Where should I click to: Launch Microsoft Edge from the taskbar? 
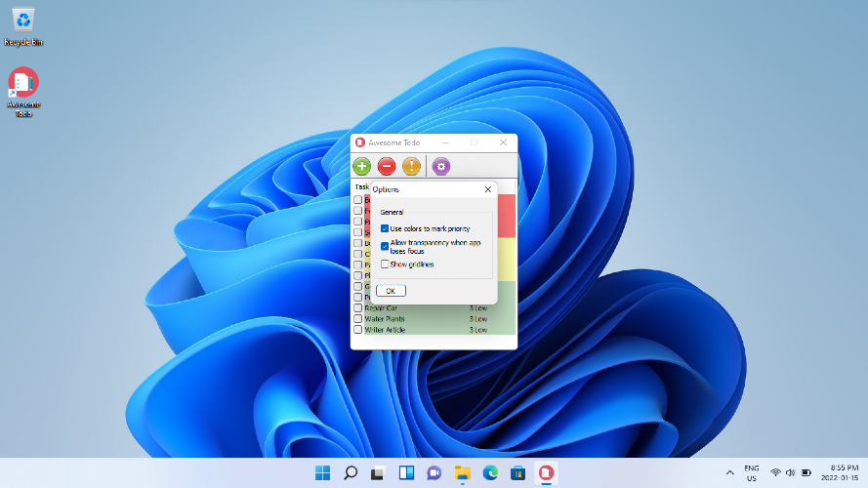[x=491, y=473]
